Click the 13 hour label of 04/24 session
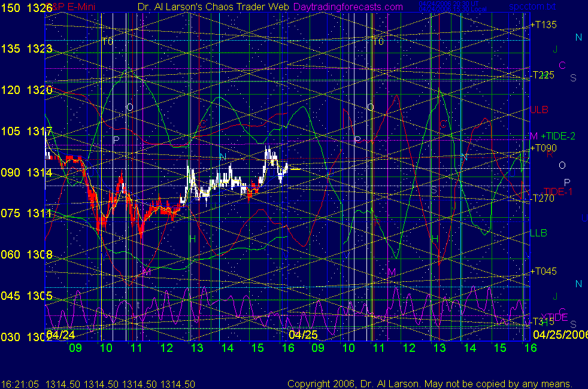 pos(197,348)
